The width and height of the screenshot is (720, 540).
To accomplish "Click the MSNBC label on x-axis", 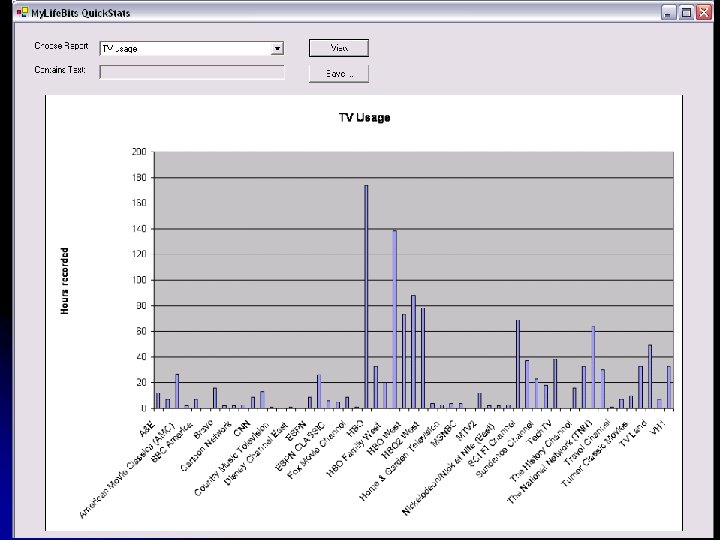I will click(x=443, y=434).
